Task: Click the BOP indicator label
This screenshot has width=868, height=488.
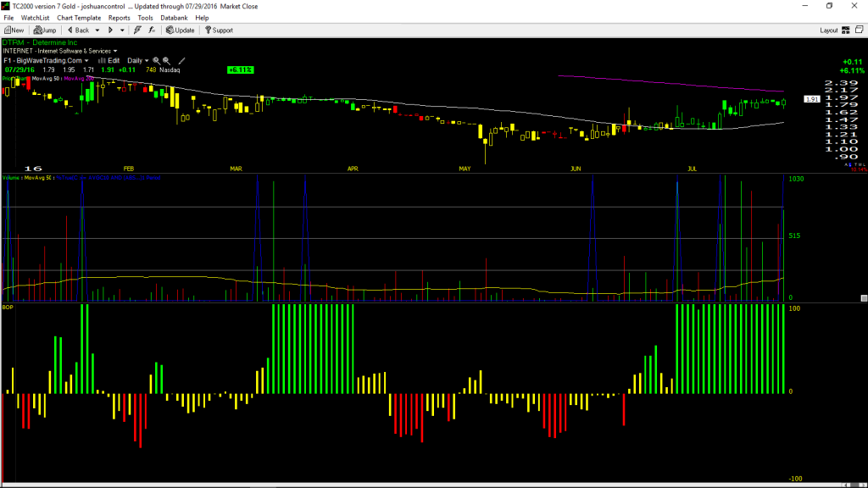Action: 8,307
